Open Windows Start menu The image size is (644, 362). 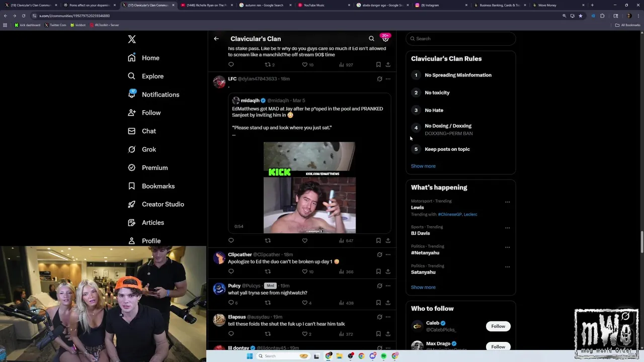pyautogui.click(x=250, y=356)
